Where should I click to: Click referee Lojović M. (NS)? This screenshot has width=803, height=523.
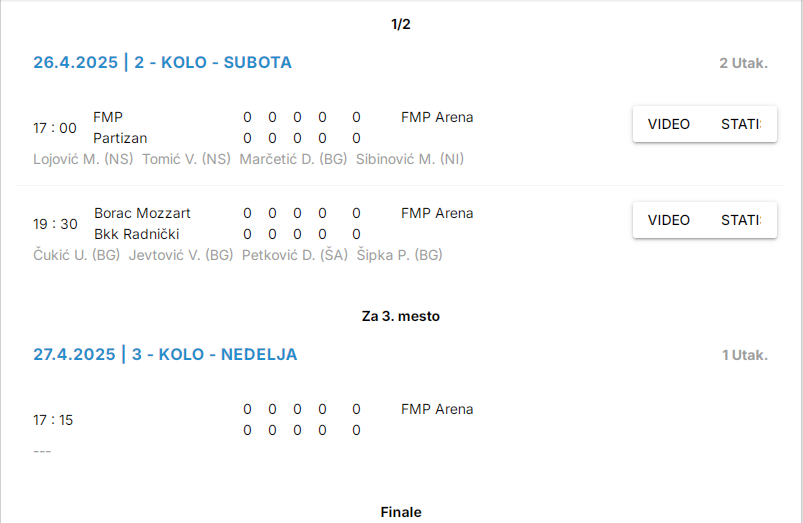83,159
